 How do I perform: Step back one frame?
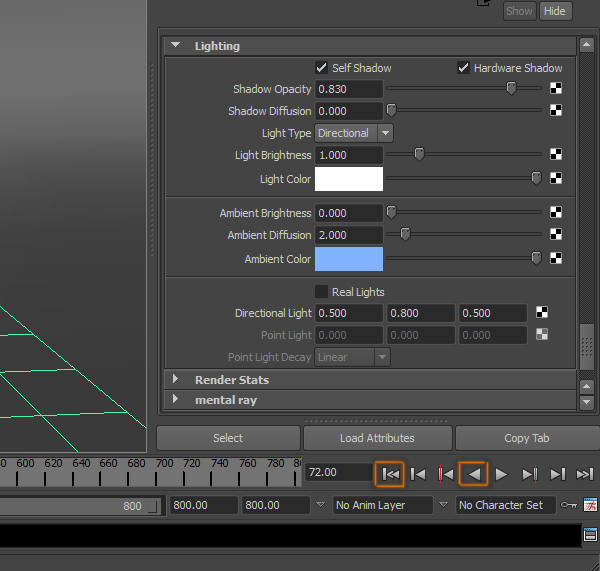coord(419,474)
